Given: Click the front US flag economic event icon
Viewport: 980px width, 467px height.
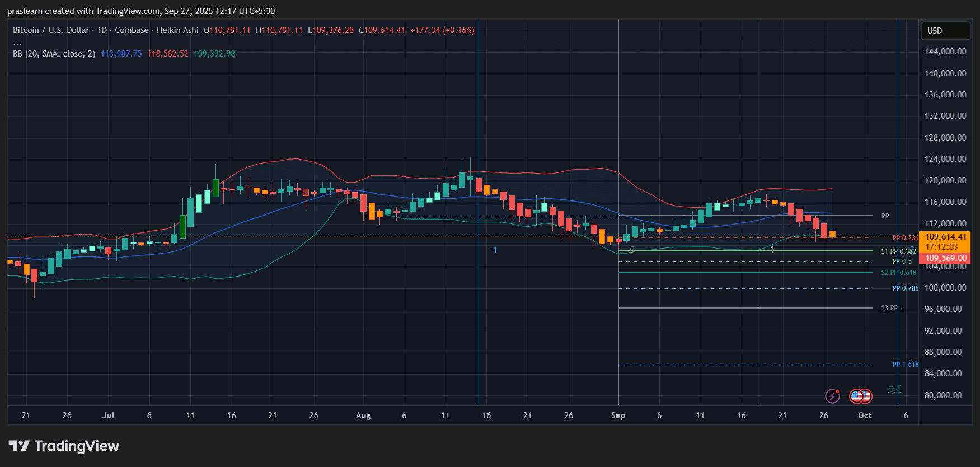Looking at the screenshot, I should coord(856,396).
